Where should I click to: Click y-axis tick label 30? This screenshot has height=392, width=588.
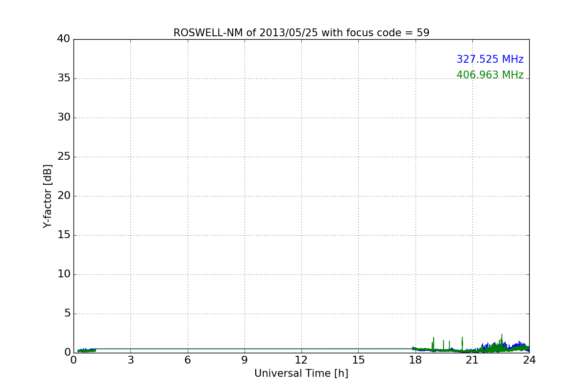click(64, 118)
